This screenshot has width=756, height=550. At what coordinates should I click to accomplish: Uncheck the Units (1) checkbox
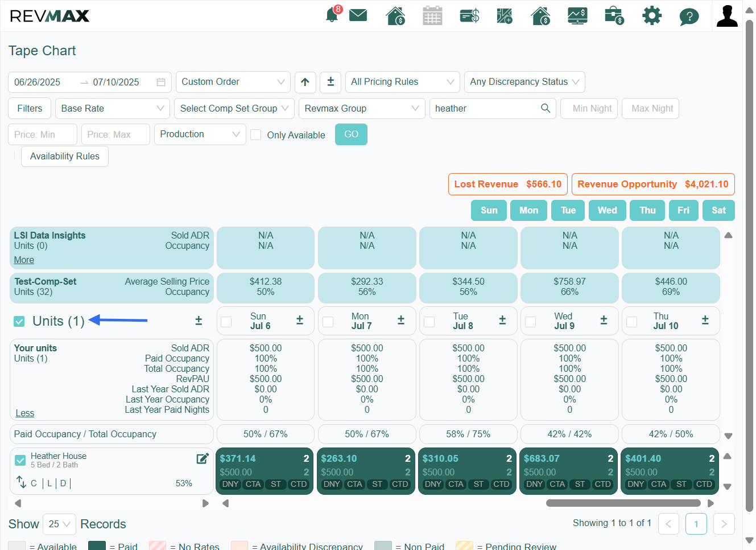(19, 322)
